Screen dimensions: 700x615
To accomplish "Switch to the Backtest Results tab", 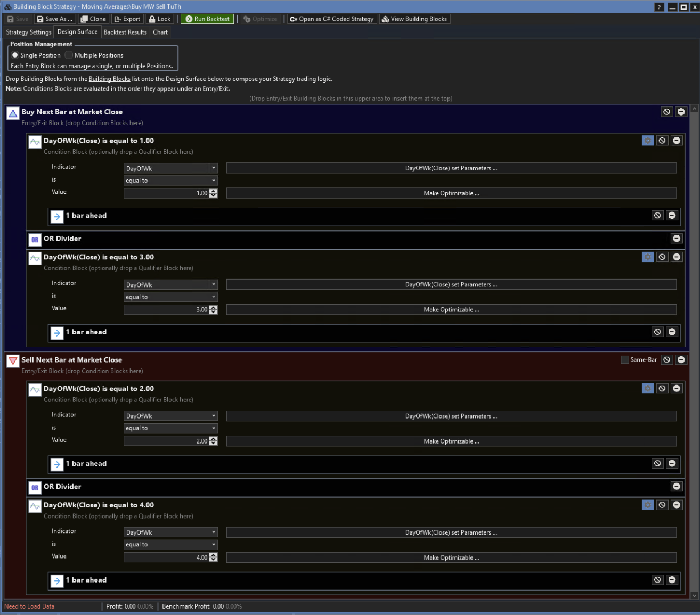I will (125, 32).
